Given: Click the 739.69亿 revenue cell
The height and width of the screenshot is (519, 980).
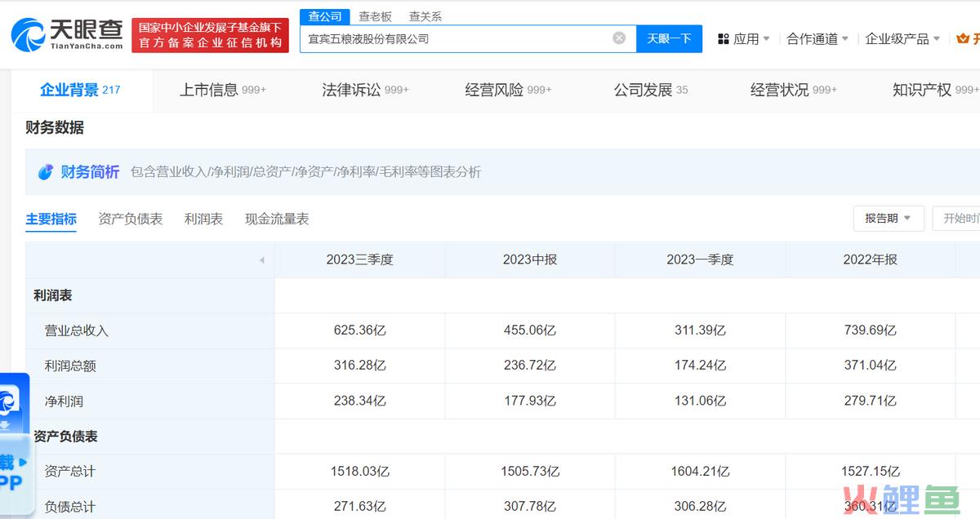Looking at the screenshot, I should tap(870, 330).
